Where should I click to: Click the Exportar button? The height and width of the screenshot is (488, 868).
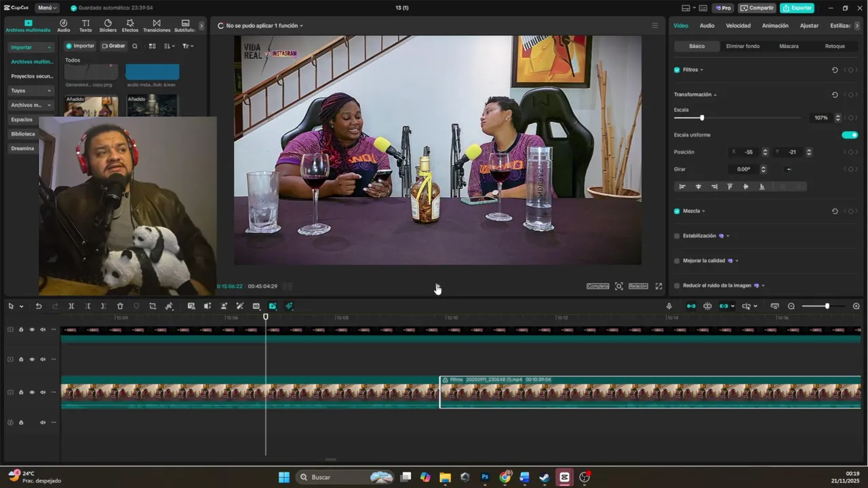[x=797, y=8]
